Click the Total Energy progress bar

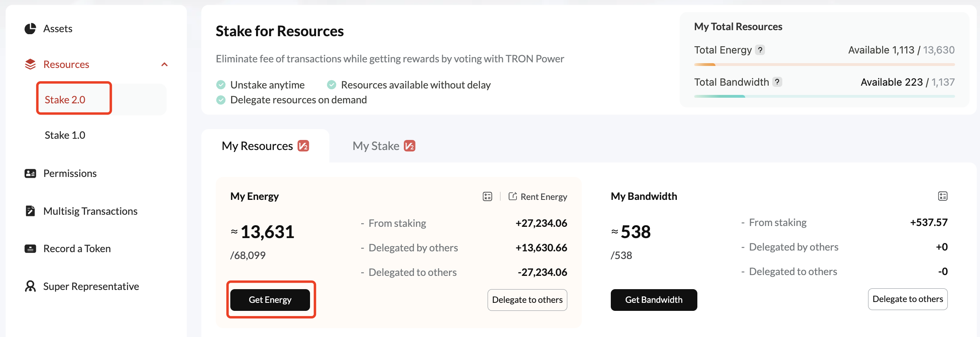click(824, 64)
